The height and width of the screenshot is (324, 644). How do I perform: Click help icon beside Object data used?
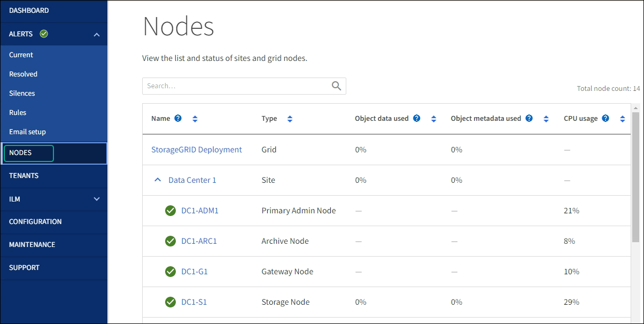pyautogui.click(x=417, y=118)
